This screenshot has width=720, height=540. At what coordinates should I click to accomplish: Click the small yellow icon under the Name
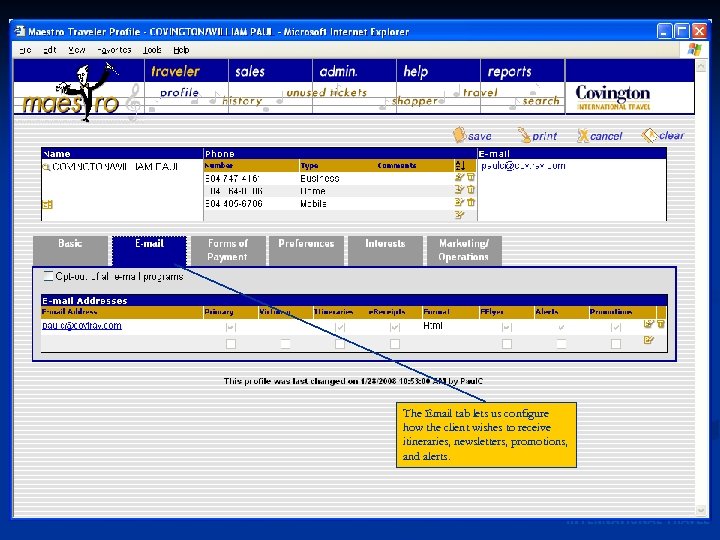point(47,205)
